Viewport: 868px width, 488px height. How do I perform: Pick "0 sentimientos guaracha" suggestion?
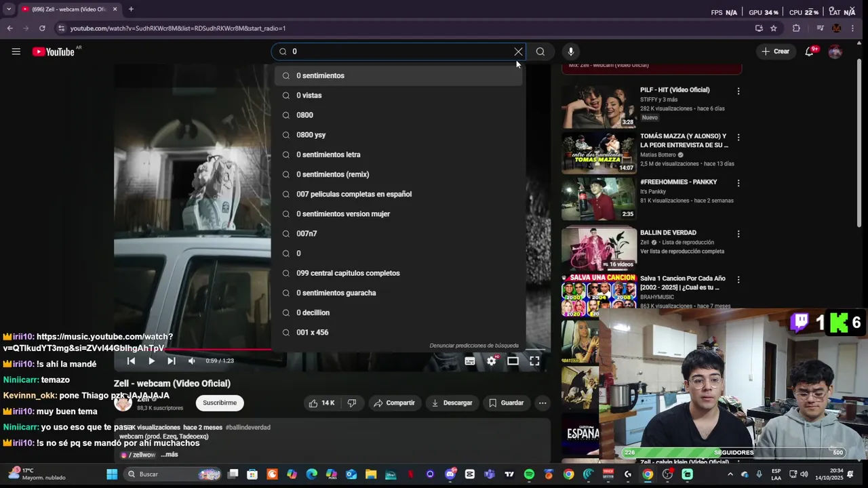click(399, 293)
